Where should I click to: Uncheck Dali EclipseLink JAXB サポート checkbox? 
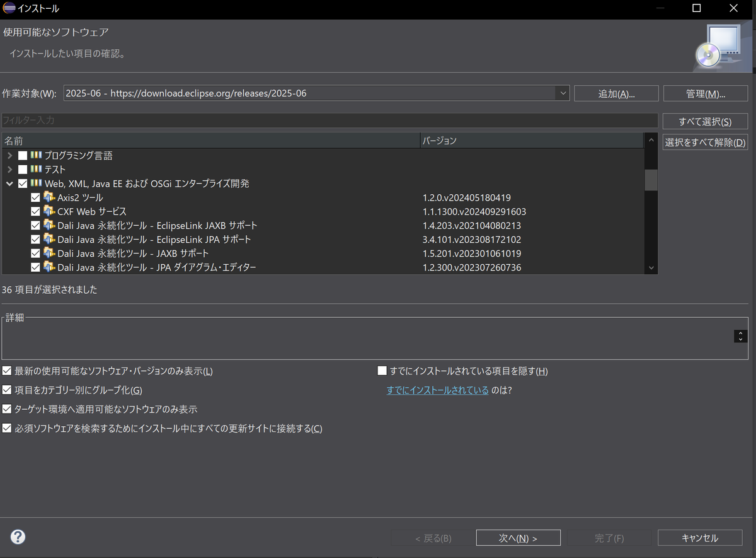click(x=35, y=225)
